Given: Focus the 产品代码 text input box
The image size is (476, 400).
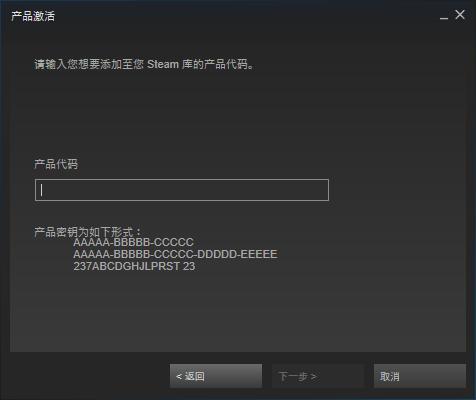Looking at the screenshot, I should pyautogui.click(x=182, y=190).
